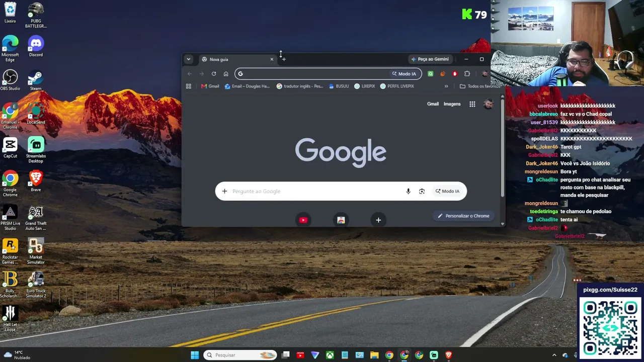644x362 pixels.
Task: Click the Peça ao Gemini button
Action: [x=430, y=59]
